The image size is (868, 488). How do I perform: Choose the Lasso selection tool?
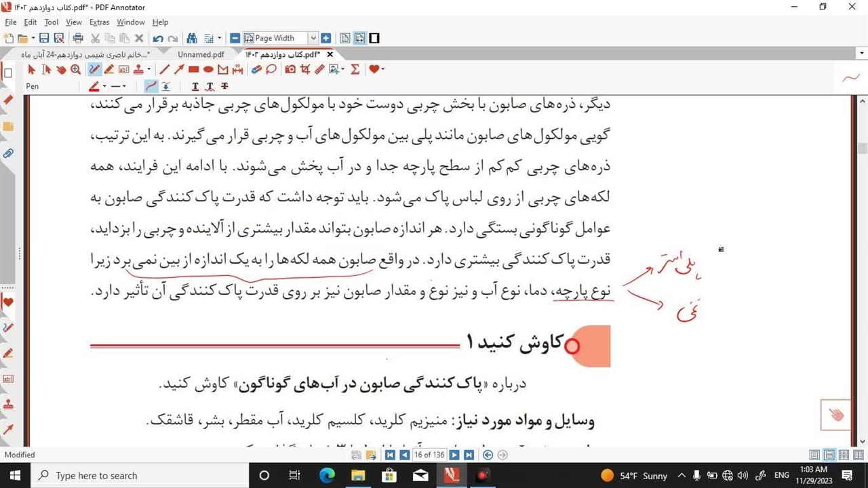[271, 69]
